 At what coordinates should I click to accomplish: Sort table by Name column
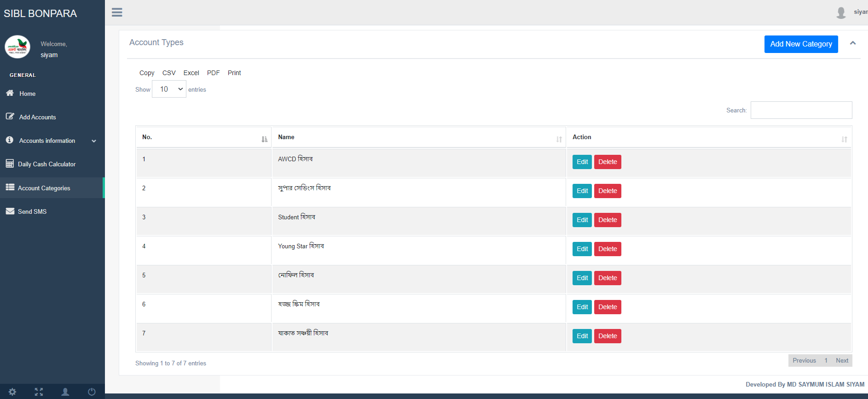(419, 137)
